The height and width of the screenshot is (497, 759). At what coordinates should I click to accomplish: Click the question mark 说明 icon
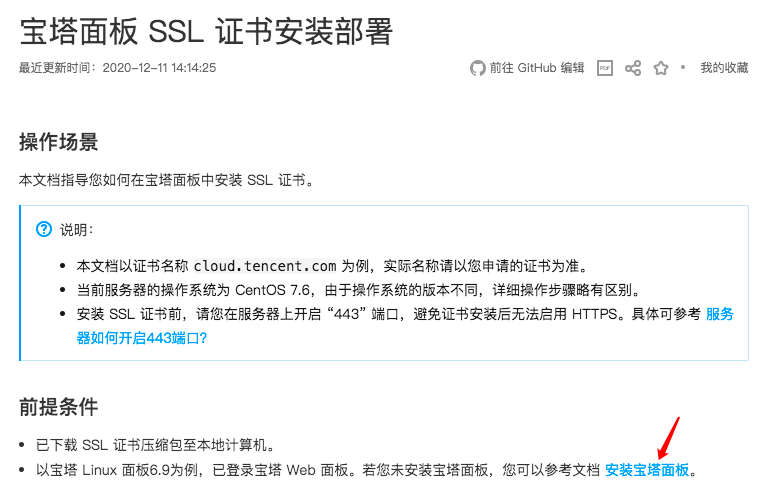click(x=44, y=229)
